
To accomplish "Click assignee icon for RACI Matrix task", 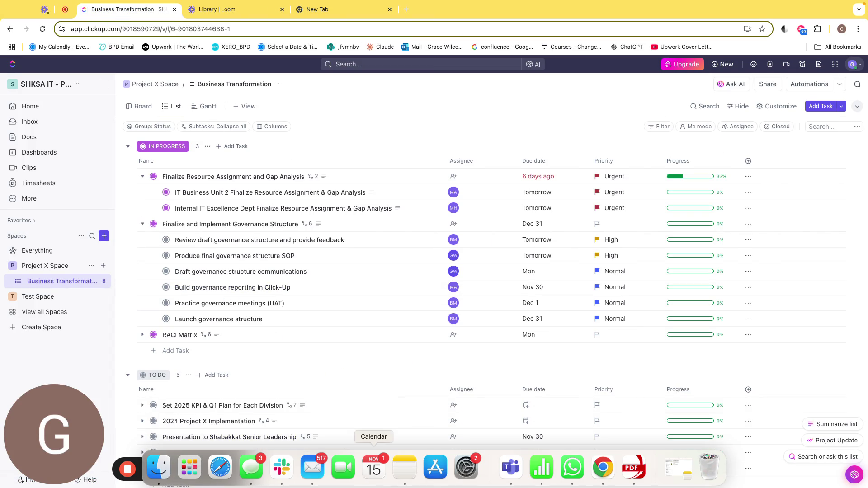I will point(453,334).
